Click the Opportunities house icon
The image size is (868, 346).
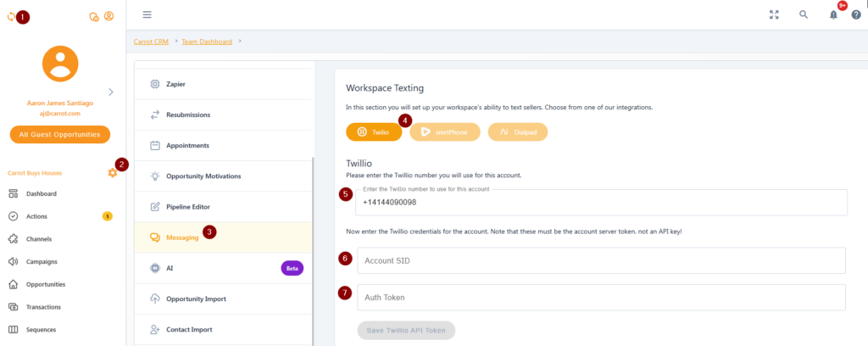pos(14,284)
